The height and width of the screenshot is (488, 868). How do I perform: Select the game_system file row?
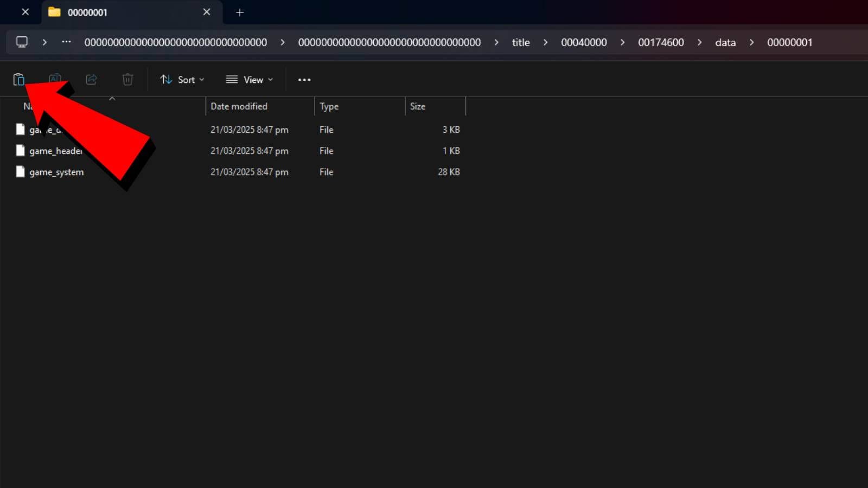coord(56,172)
